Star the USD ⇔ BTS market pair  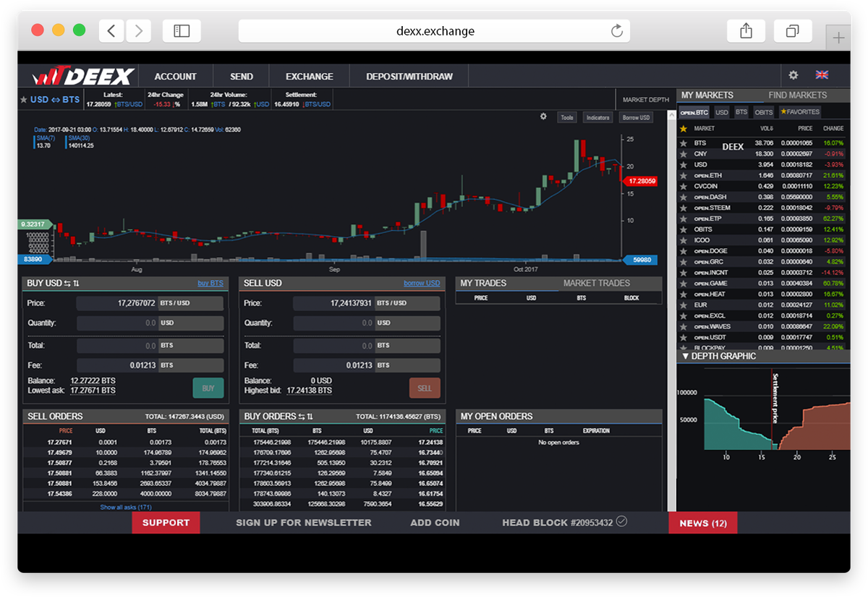24,100
